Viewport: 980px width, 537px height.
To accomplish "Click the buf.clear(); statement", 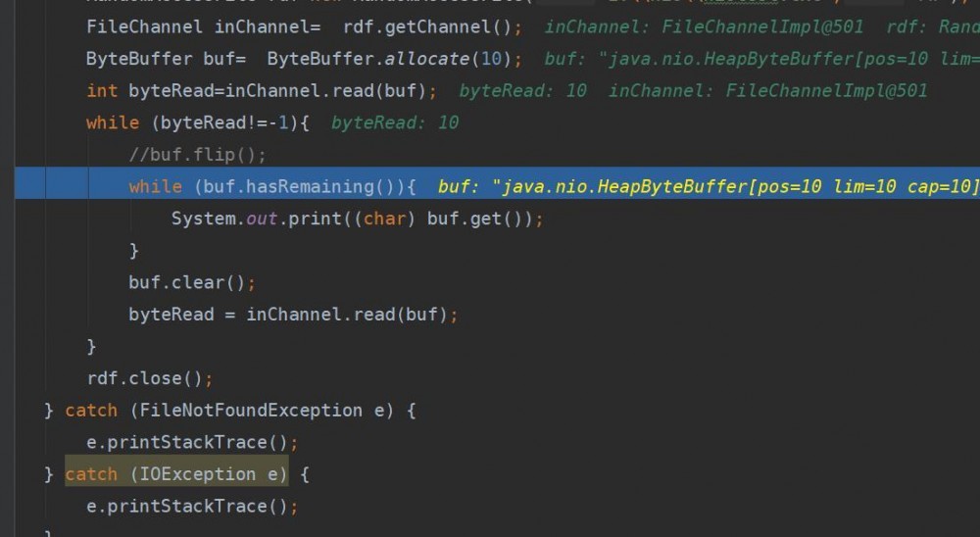I will coord(192,282).
